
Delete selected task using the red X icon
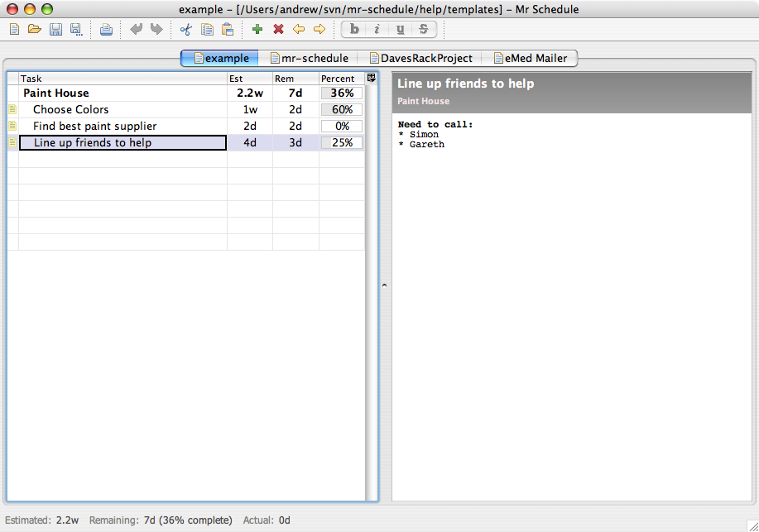point(277,29)
